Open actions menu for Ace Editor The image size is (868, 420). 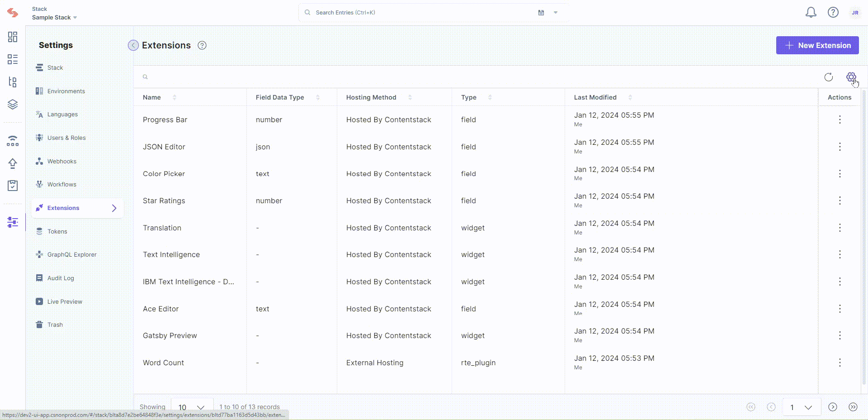[x=840, y=309]
